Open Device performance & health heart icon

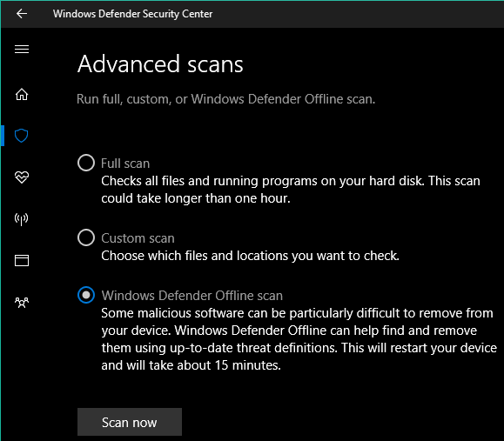coord(22,177)
